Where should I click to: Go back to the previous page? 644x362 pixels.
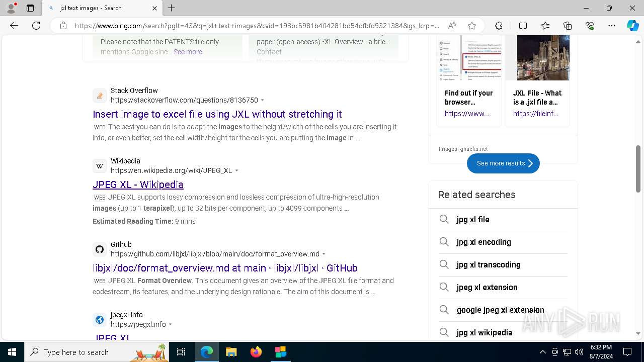pos(14,26)
